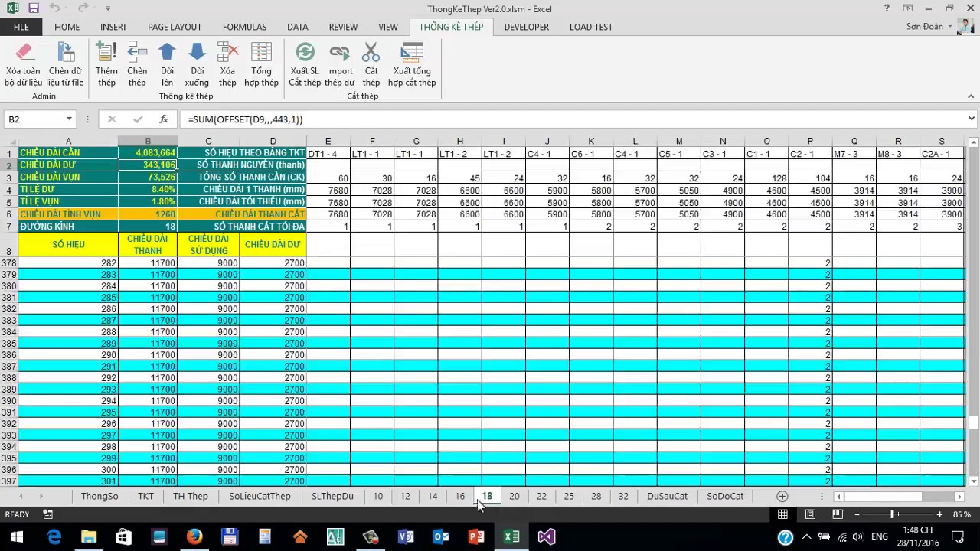Open PowerPoint from the taskbar
The height and width of the screenshot is (551, 980).
click(x=476, y=536)
